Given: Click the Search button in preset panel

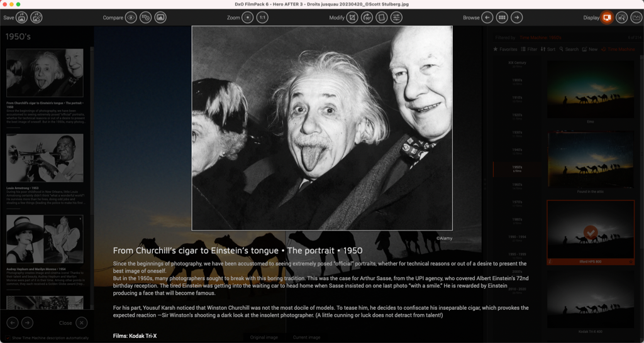Looking at the screenshot, I should click(568, 49).
